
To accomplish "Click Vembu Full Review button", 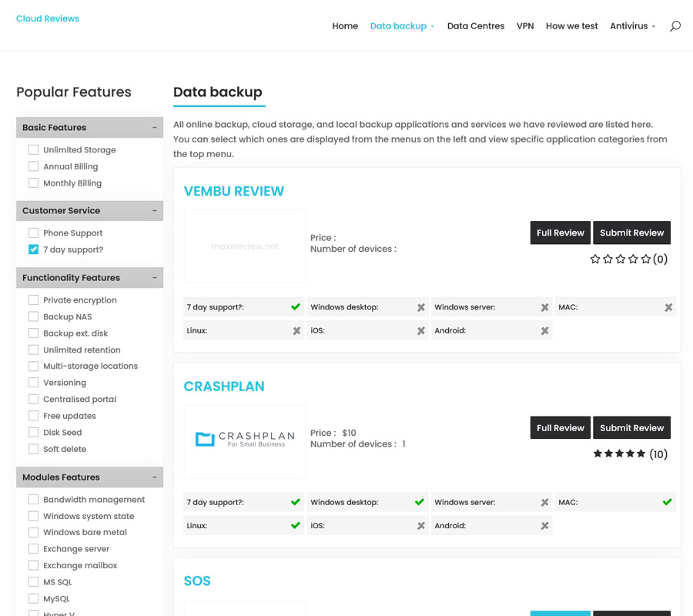I will (x=560, y=233).
